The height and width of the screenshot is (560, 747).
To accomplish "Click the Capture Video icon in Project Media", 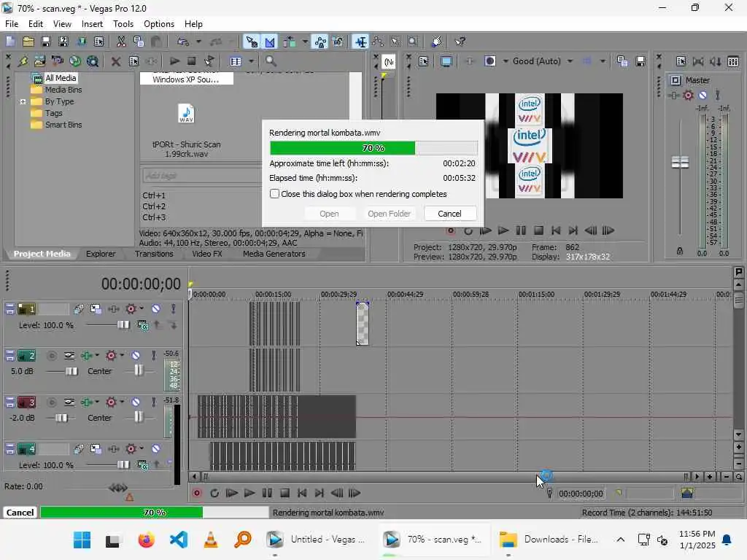I will (58, 61).
